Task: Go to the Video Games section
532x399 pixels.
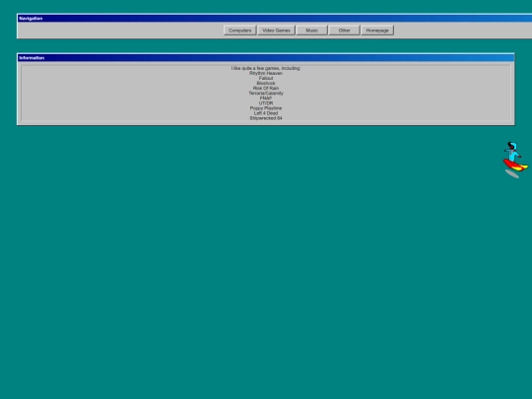Action: 276,31
